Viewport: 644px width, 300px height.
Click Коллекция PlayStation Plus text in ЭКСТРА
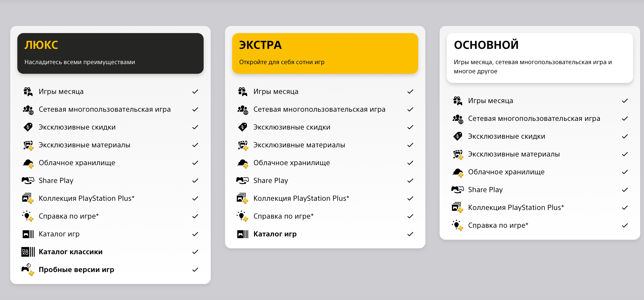tap(301, 198)
